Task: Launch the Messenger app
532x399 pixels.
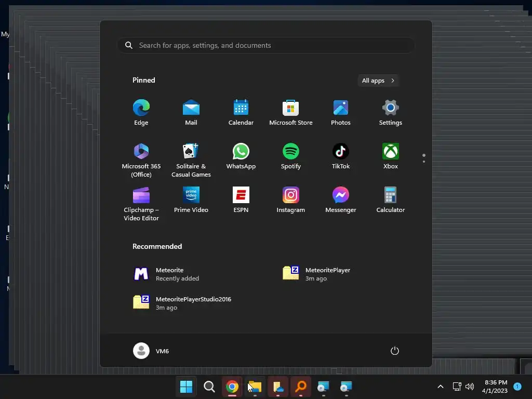Action: coord(341,200)
